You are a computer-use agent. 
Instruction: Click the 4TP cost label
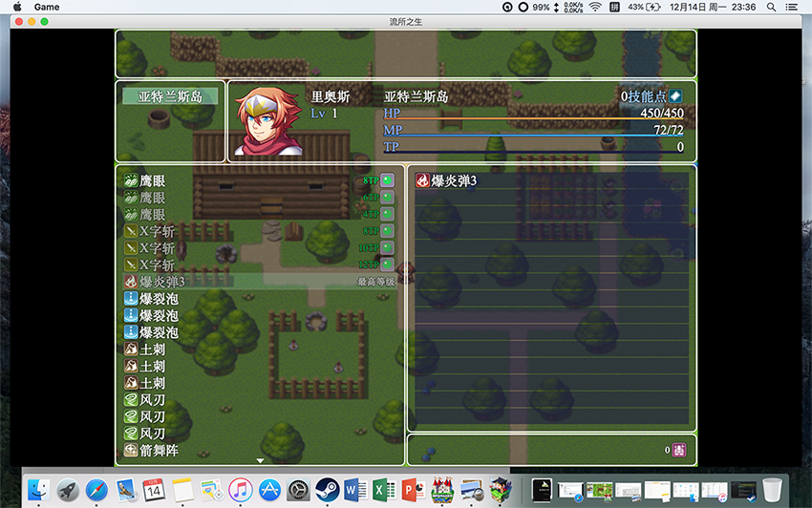point(371,214)
